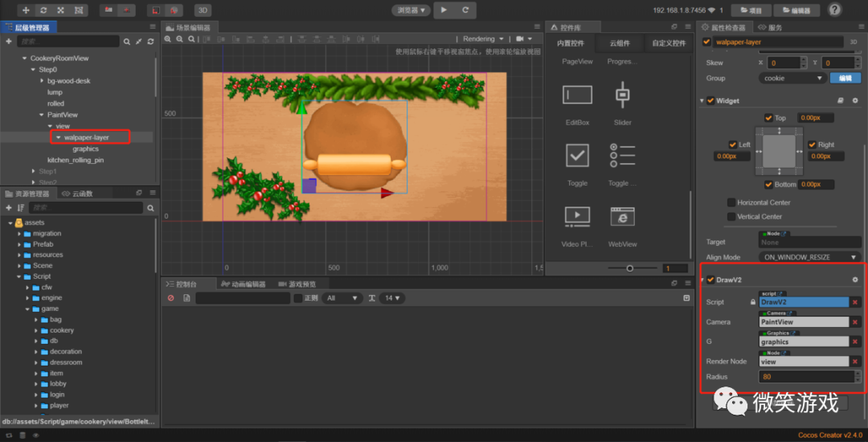868x442 pixels.
Task: Select the lump node
Action: [55, 92]
